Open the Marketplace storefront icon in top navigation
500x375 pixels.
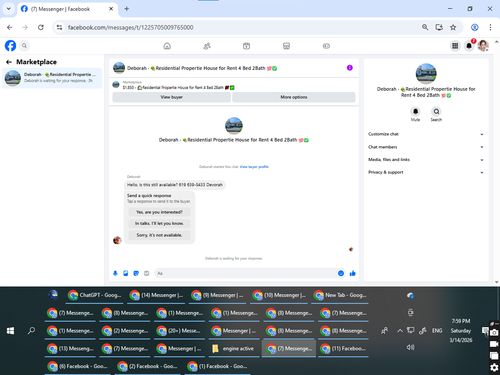coord(286,46)
